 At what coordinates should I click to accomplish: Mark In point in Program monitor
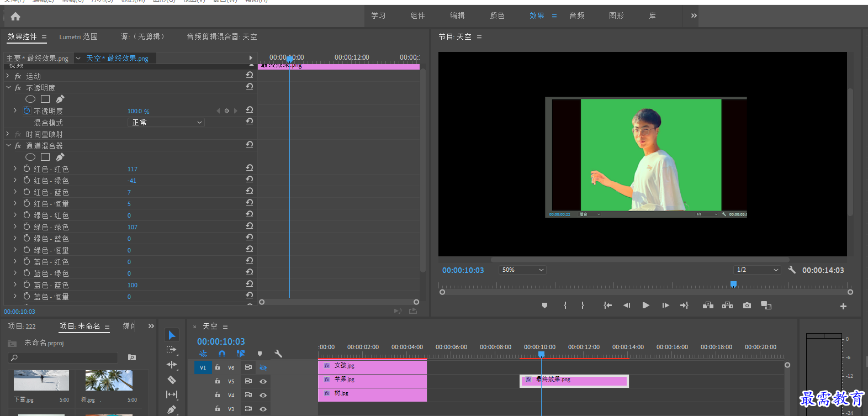tap(565, 306)
